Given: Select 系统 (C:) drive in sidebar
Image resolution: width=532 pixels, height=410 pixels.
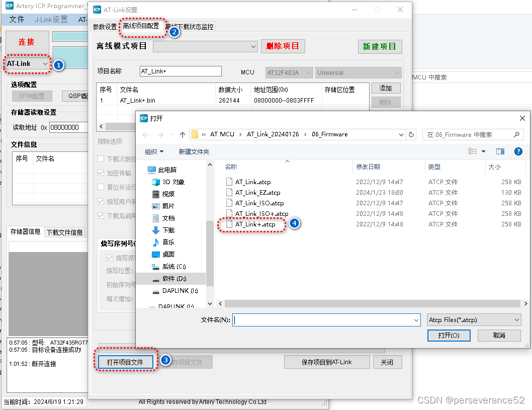Looking at the screenshot, I should click(x=168, y=267).
